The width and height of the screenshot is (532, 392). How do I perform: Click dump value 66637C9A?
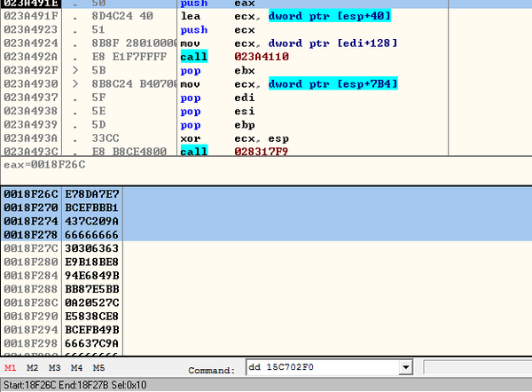click(92, 343)
